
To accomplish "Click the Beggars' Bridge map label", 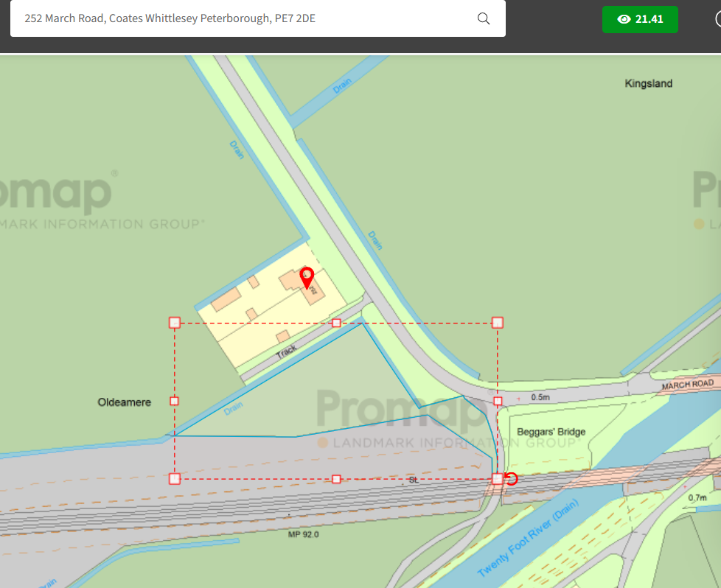I will pos(551,432).
